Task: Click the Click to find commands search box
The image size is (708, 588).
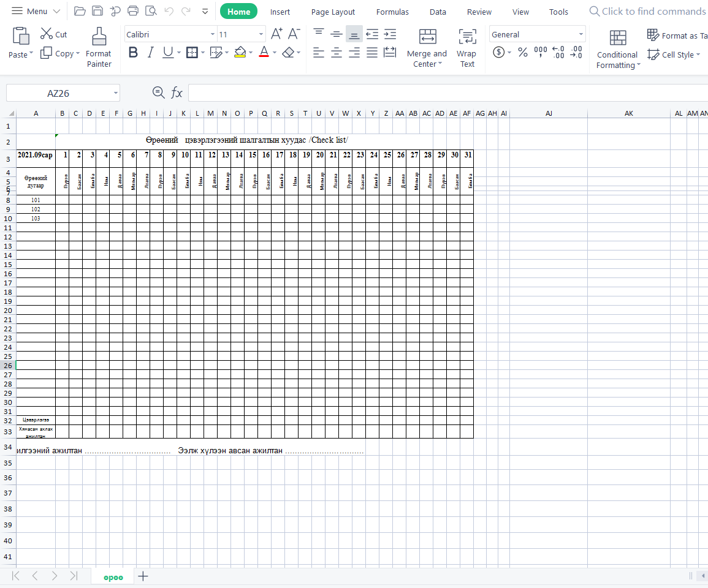Action: [x=650, y=11]
